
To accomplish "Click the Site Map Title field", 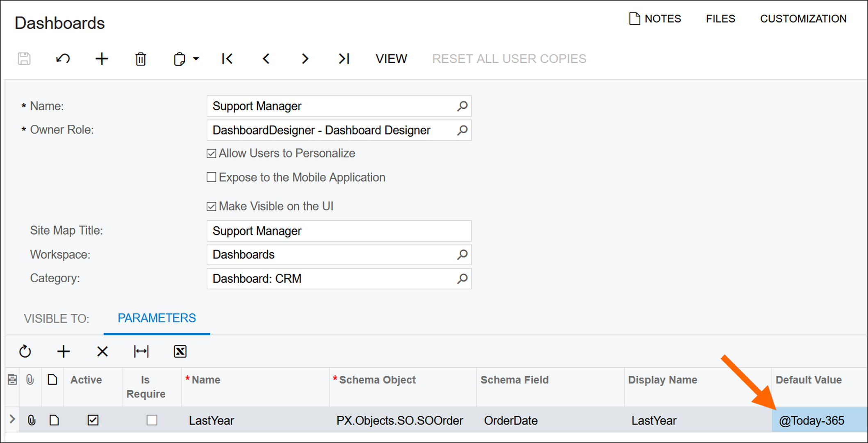I will coord(338,231).
